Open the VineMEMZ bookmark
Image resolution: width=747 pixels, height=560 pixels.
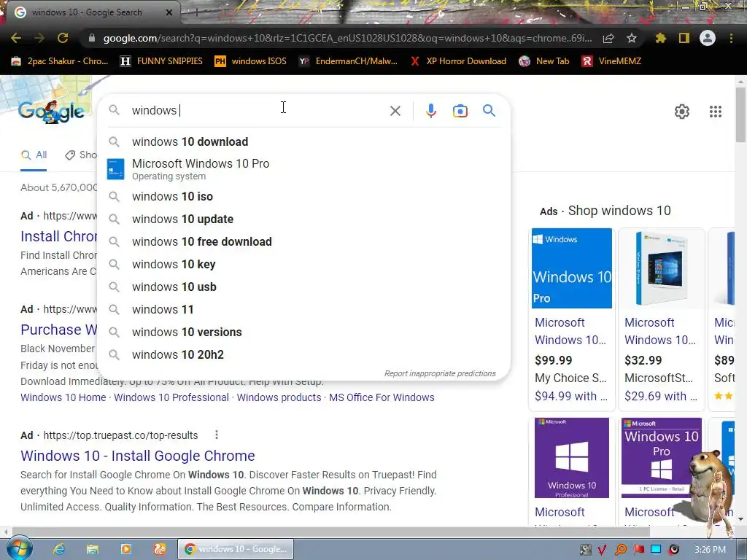(612, 61)
